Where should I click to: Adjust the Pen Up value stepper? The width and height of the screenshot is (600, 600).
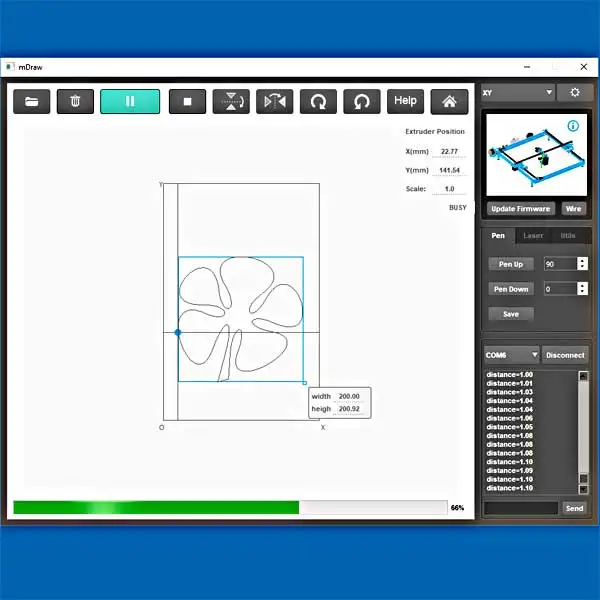click(x=583, y=264)
